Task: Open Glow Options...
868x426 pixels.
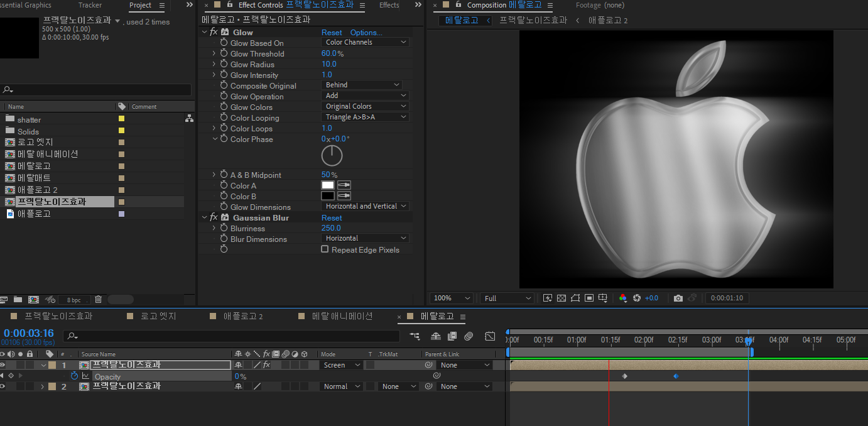Action: click(366, 33)
